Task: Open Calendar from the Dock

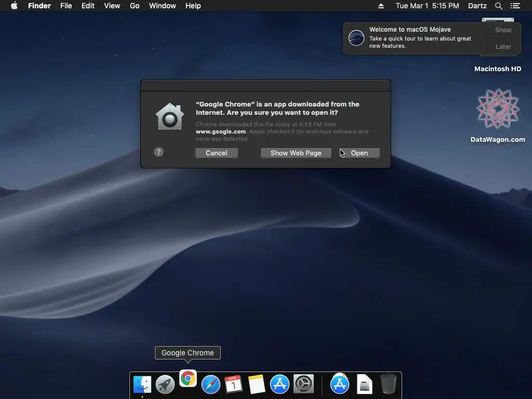Action: coord(233,384)
